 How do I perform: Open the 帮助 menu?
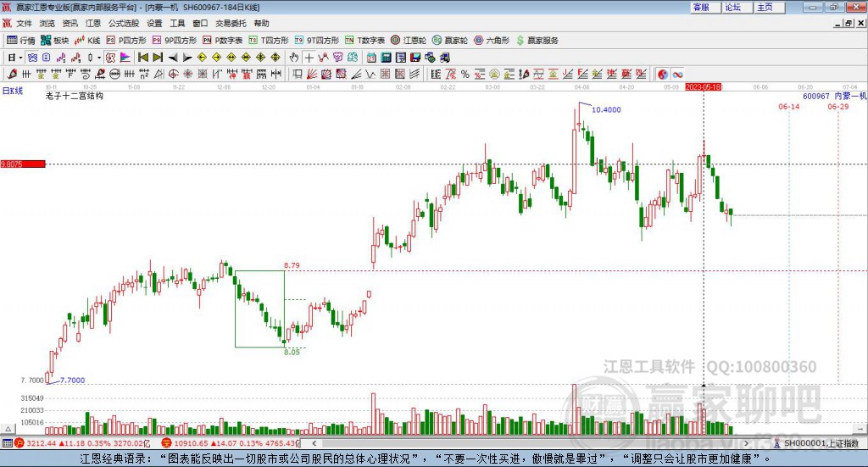(261, 23)
